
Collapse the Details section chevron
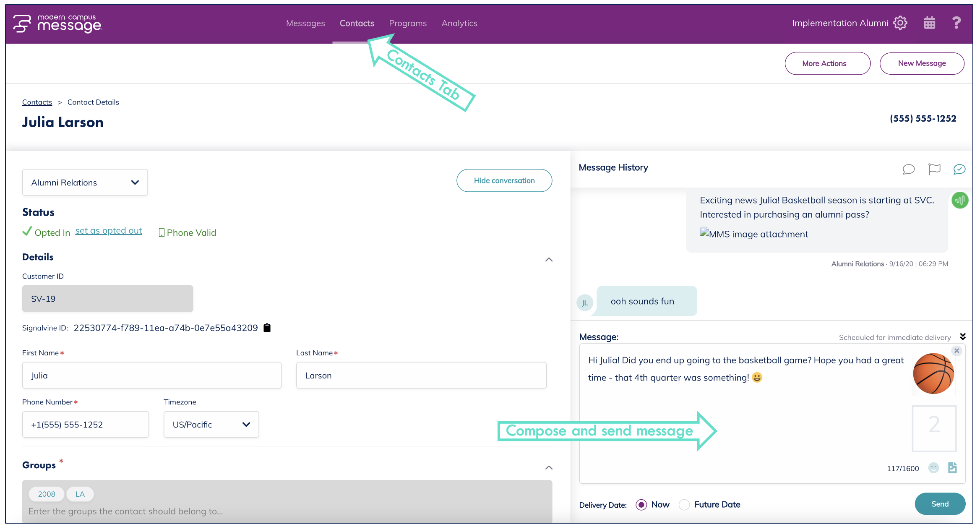[x=549, y=260]
